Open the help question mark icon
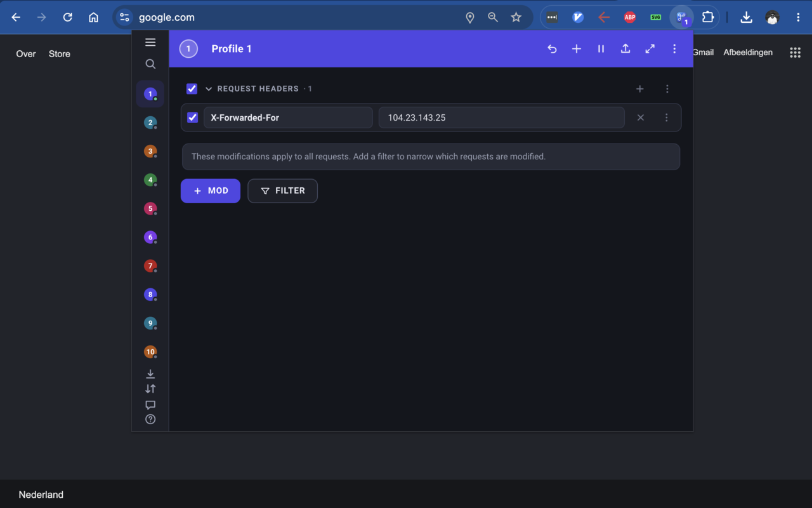This screenshot has height=508, width=812. click(150, 419)
